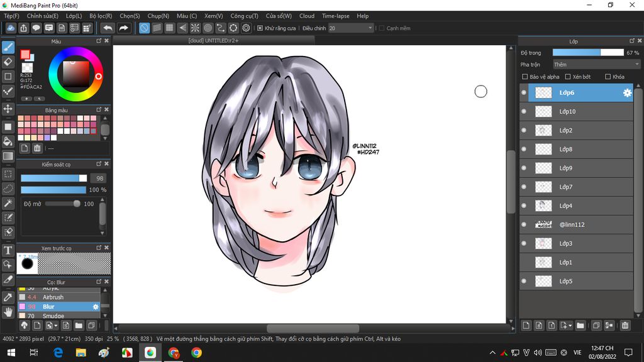Viewport: 644px width, 362px height.
Task: Hide layer Lớp5 visibility
Action: (x=524, y=282)
